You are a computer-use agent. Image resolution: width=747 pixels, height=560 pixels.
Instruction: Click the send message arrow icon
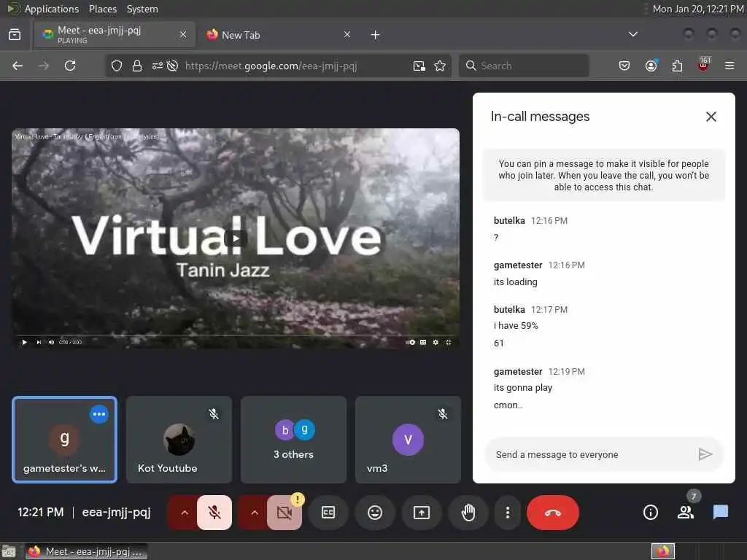pyautogui.click(x=705, y=455)
